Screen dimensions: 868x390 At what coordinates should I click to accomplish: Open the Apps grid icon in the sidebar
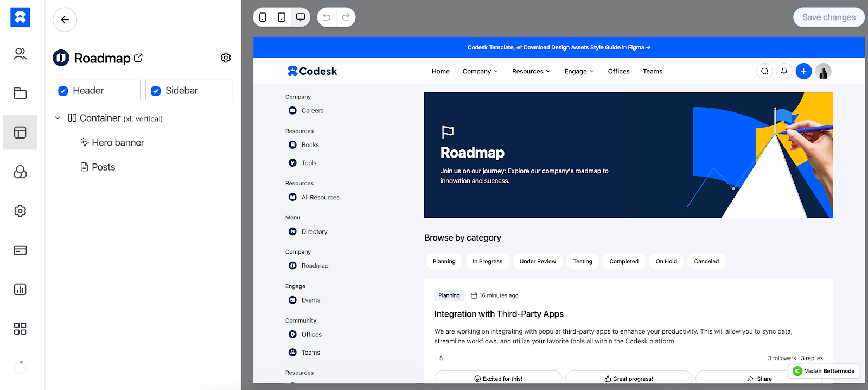point(20,329)
